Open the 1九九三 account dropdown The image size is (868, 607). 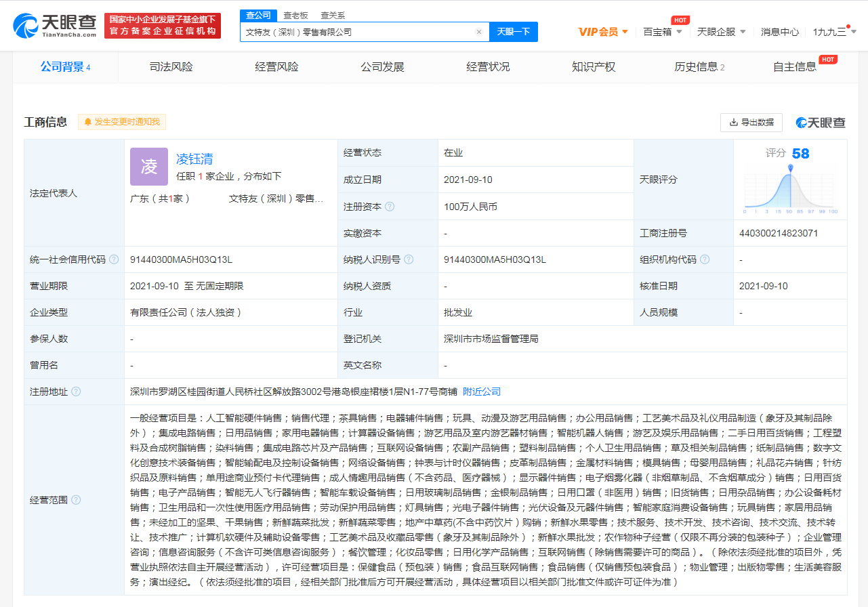(x=834, y=32)
